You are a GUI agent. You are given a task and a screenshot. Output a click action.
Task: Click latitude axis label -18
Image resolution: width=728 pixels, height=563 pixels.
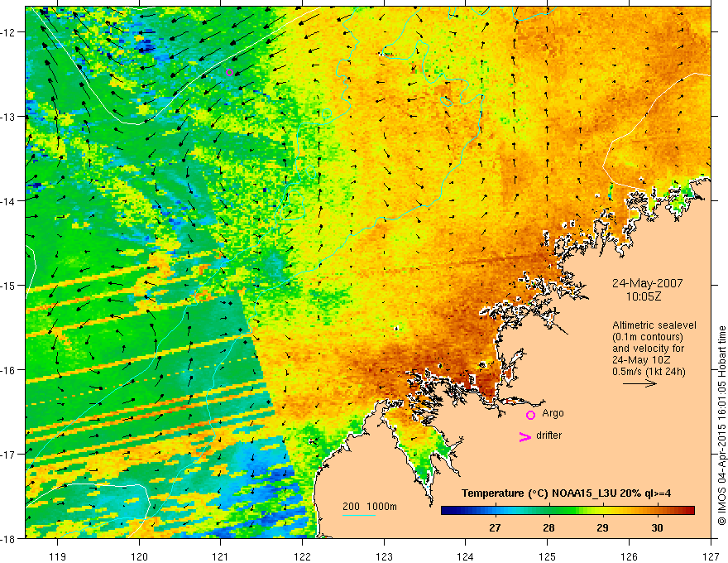point(8,538)
